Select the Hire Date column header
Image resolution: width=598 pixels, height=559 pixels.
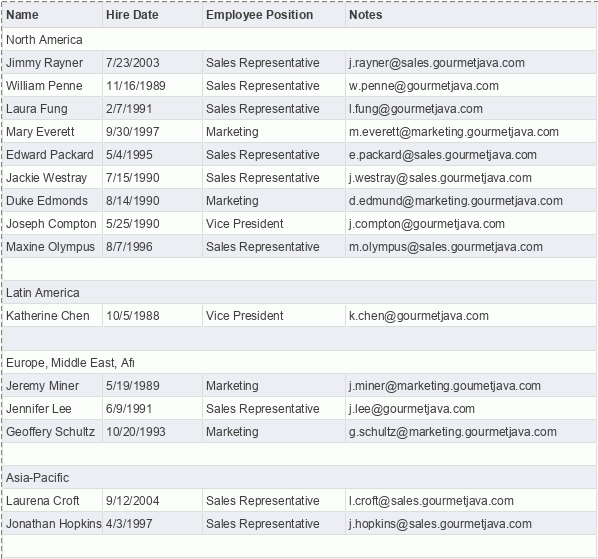click(153, 15)
